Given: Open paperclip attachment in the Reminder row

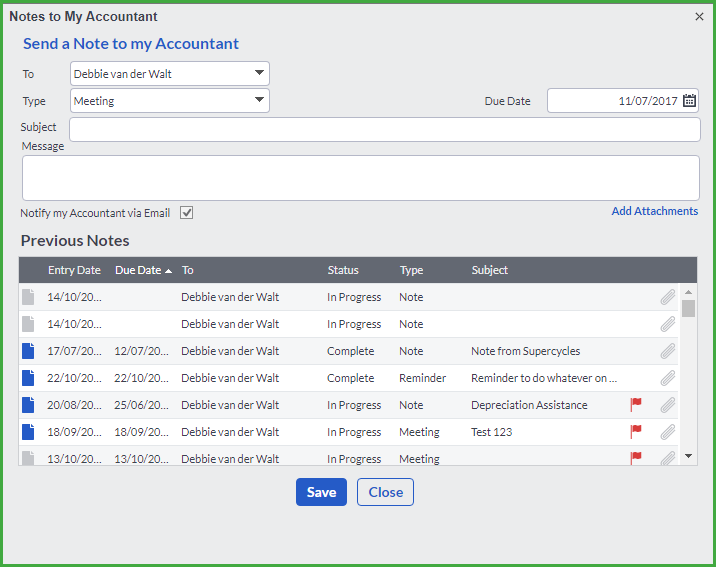Looking at the screenshot, I should 668,378.
